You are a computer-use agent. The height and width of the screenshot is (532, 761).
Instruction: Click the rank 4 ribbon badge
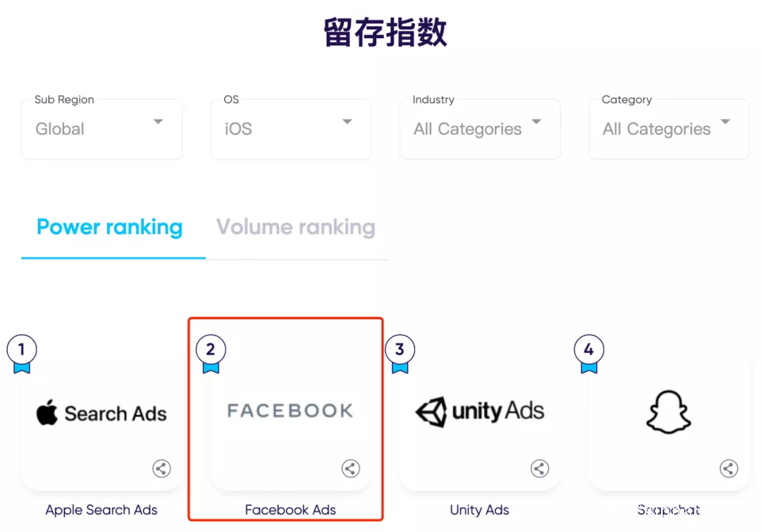coord(588,354)
